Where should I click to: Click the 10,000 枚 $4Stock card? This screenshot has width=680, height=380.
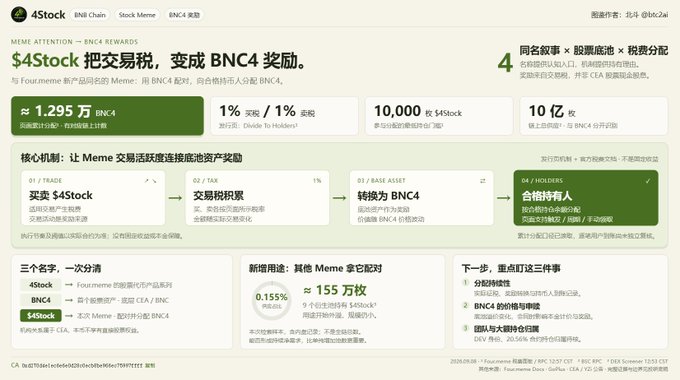(x=439, y=116)
